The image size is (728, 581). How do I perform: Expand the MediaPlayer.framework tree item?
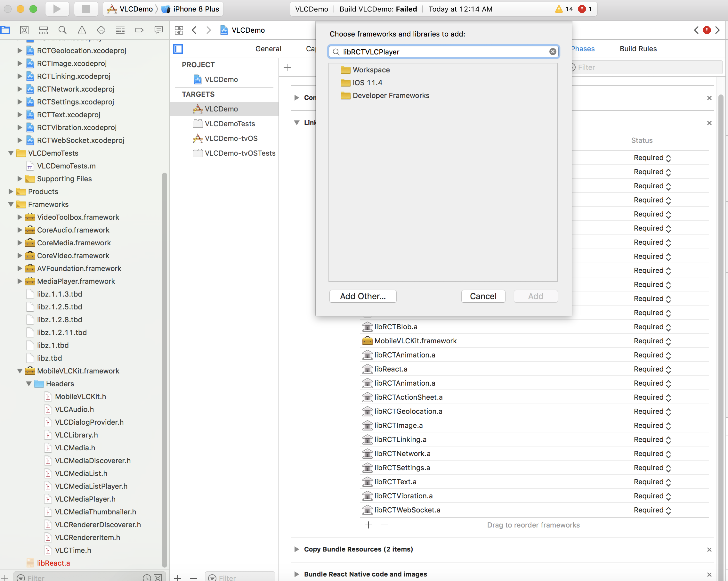[19, 281]
